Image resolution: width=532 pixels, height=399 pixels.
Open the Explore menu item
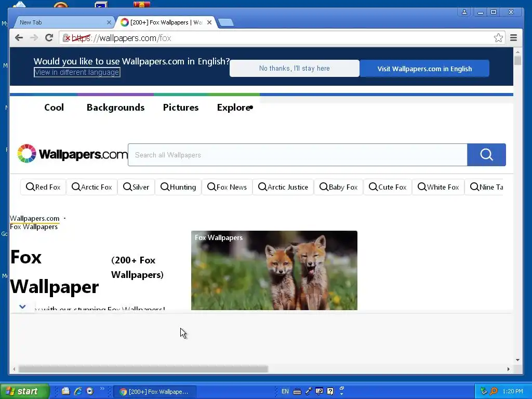[235, 108]
